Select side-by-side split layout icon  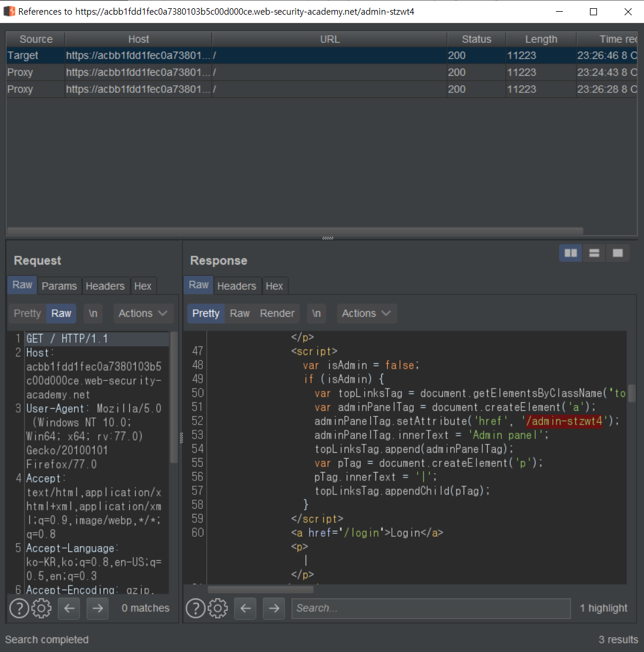[x=571, y=253]
